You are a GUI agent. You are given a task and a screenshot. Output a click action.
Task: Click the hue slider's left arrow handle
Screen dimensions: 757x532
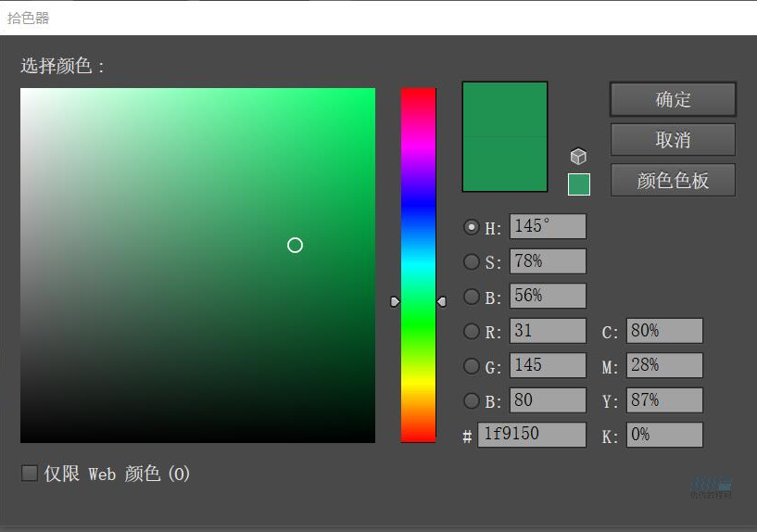(x=395, y=301)
